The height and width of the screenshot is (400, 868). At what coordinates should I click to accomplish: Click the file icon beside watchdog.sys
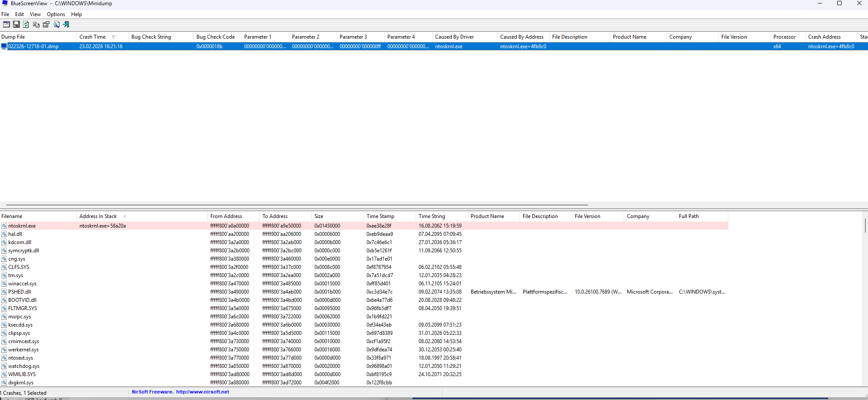(x=4, y=366)
